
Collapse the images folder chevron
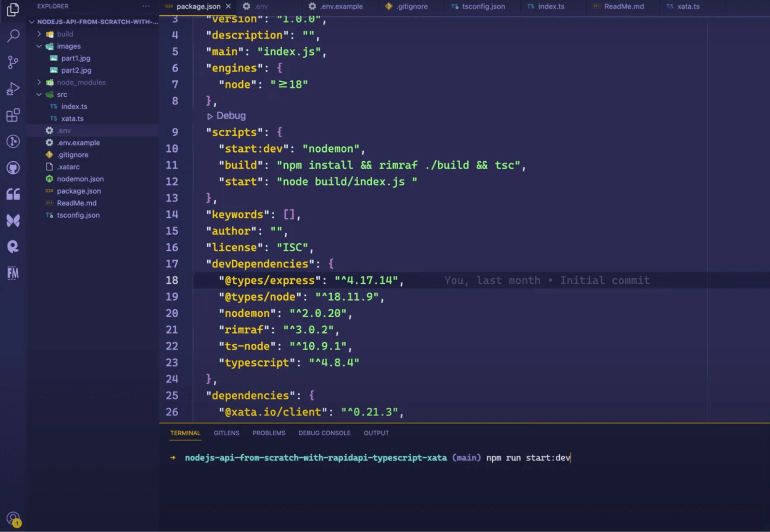click(39, 46)
